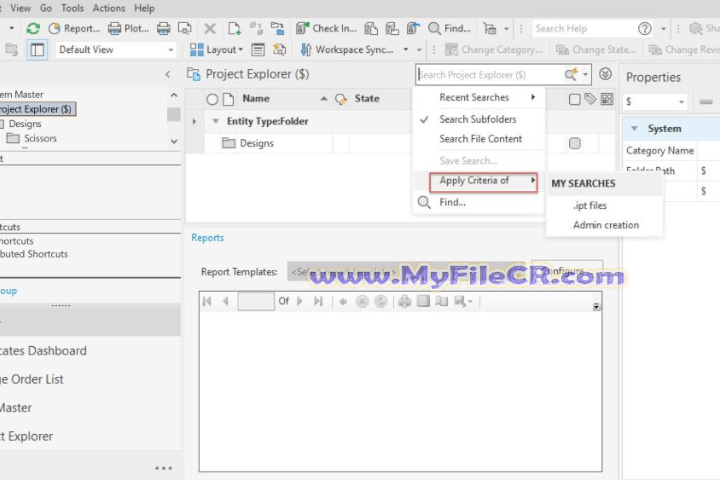Screen dimensions: 720x480
Task: Click the State column status icon
Action: [x=341, y=99]
